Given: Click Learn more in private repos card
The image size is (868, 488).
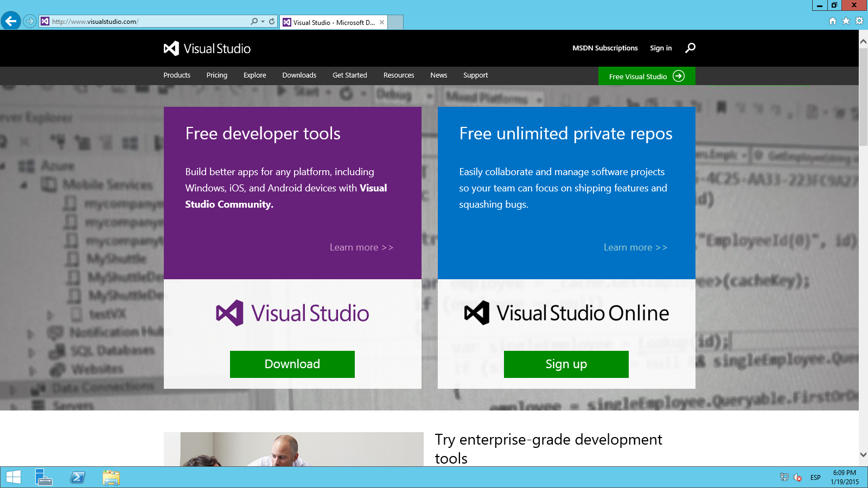Looking at the screenshot, I should pyautogui.click(x=636, y=247).
